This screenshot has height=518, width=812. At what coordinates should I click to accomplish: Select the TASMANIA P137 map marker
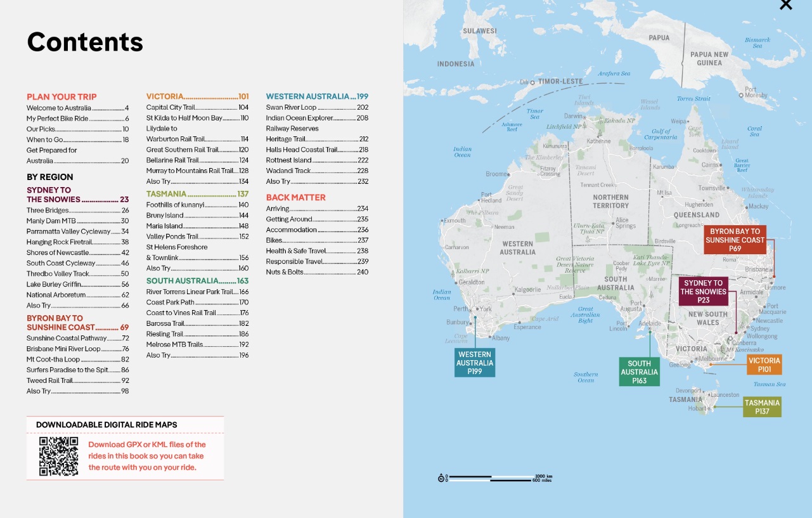[x=763, y=406]
